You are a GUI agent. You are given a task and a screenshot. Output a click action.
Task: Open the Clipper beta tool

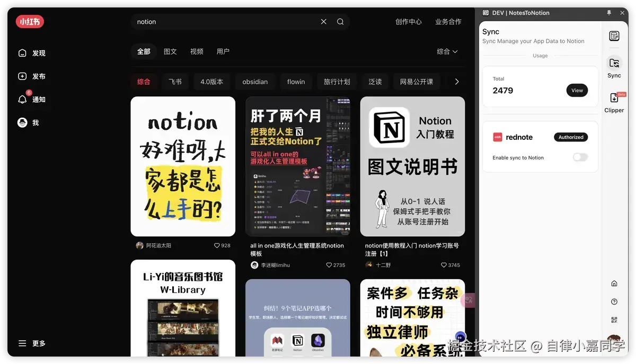pos(614,102)
